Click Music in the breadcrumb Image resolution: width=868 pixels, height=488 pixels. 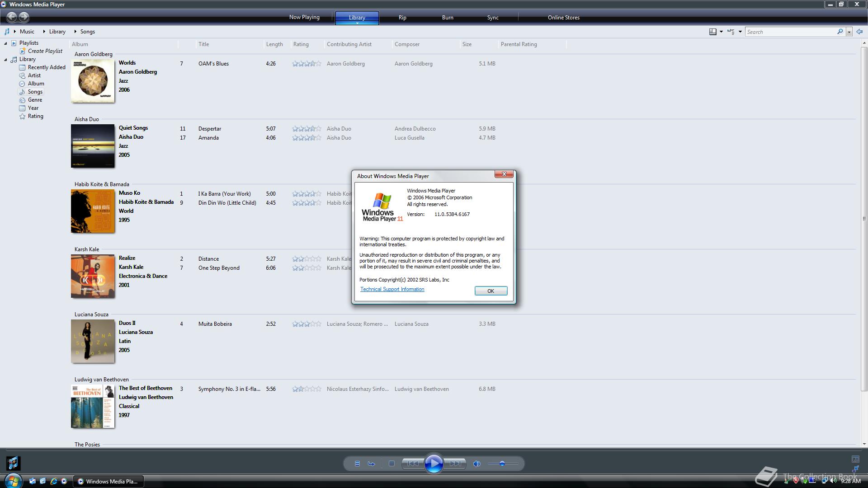click(27, 32)
